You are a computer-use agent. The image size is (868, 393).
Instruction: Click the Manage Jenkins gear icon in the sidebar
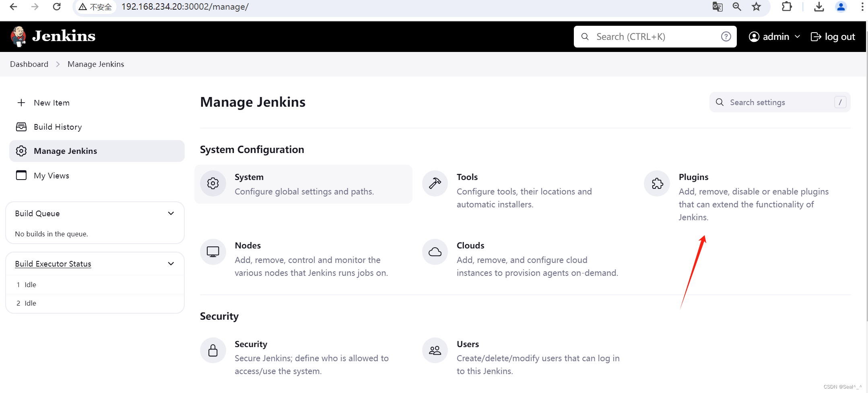tap(21, 151)
